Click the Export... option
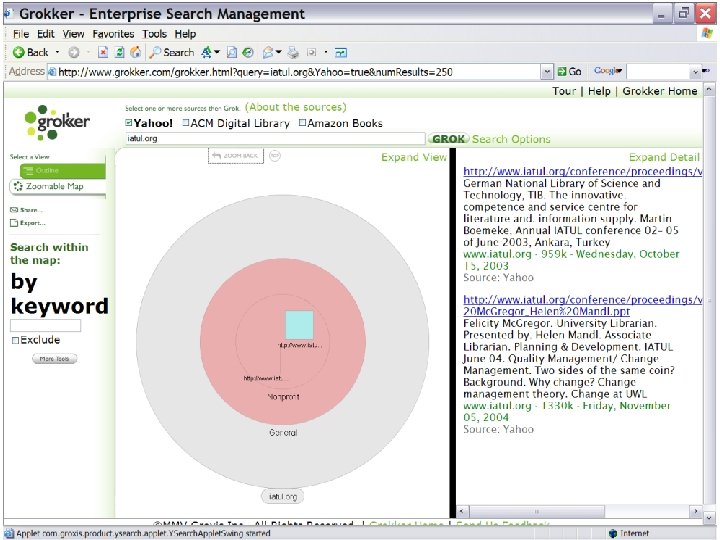Viewport: 720px width, 540px height. 28,223
